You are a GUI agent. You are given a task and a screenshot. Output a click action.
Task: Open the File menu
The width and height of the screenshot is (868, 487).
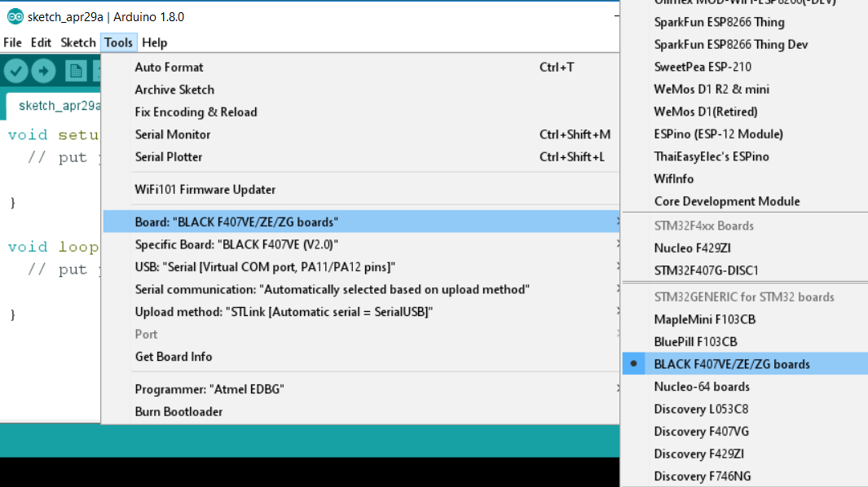point(12,42)
